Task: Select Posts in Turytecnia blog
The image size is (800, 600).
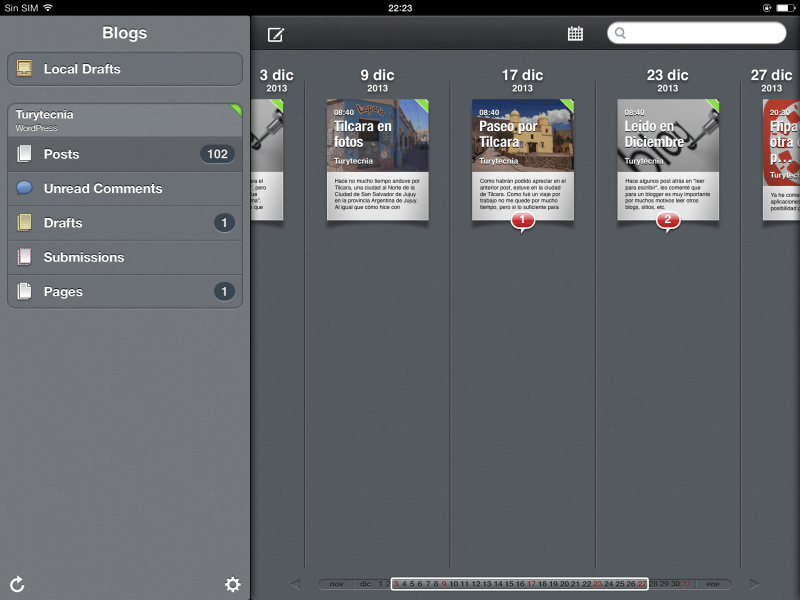Action: click(125, 154)
